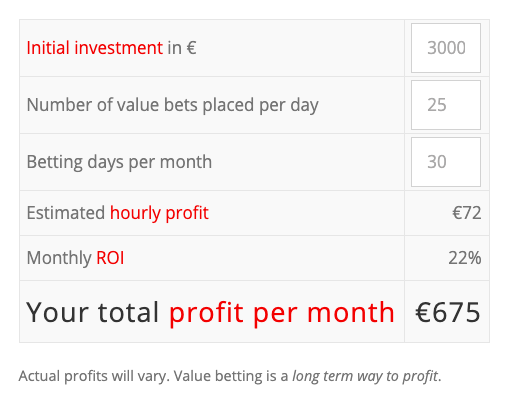Click the word 'Monthly' before ROI
Viewport: 515px width, 399px height.
(x=59, y=258)
